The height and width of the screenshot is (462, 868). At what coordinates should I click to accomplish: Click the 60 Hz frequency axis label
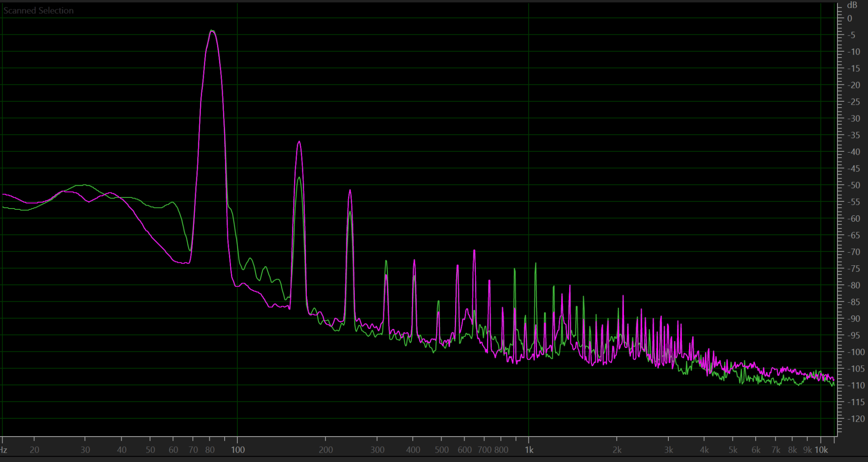[173, 450]
